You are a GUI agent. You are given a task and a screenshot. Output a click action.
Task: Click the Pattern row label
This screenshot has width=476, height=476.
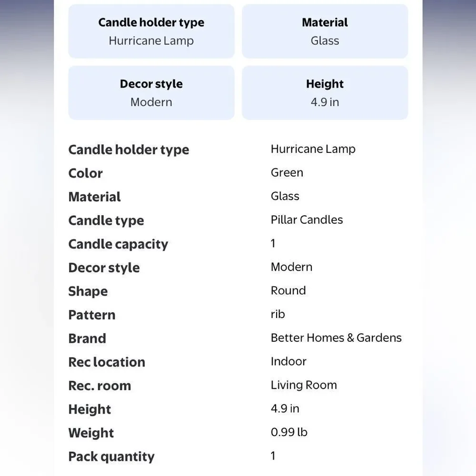[92, 315]
